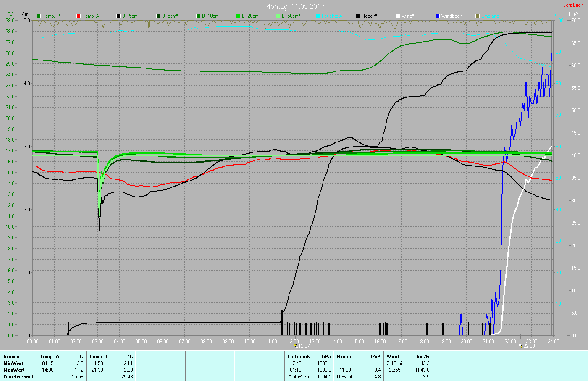Click the wind gust value N 43.8
The image size is (588, 381).
pyautogui.click(x=423, y=370)
